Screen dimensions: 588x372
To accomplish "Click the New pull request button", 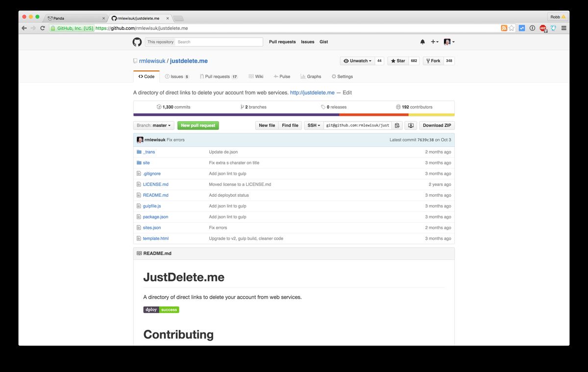I will click(x=198, y=125).
